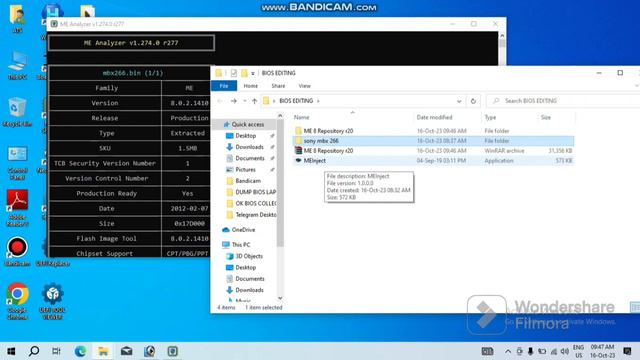Open the Recycle Bin on the desktop

[17, 112]
